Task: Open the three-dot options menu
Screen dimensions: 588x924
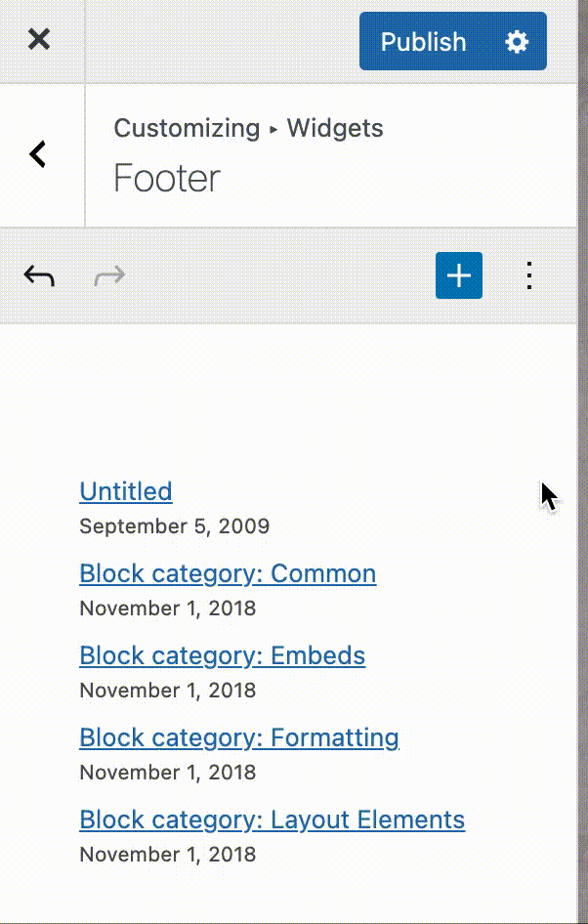Action: coord(529,276)
